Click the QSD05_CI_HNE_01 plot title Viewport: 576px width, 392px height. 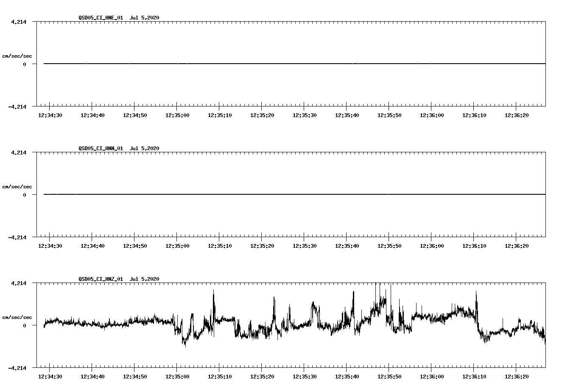coord(119,18)
